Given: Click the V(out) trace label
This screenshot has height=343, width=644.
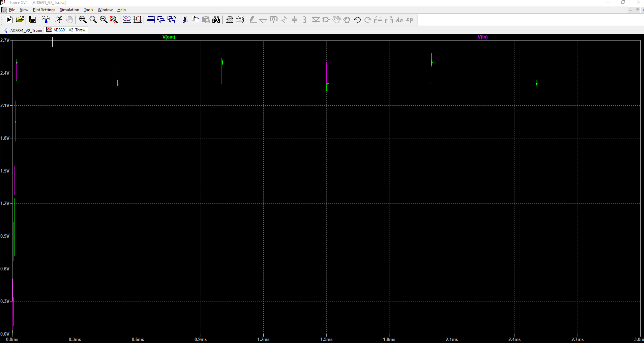Looking at the screenshot, I should pos(169,37).
